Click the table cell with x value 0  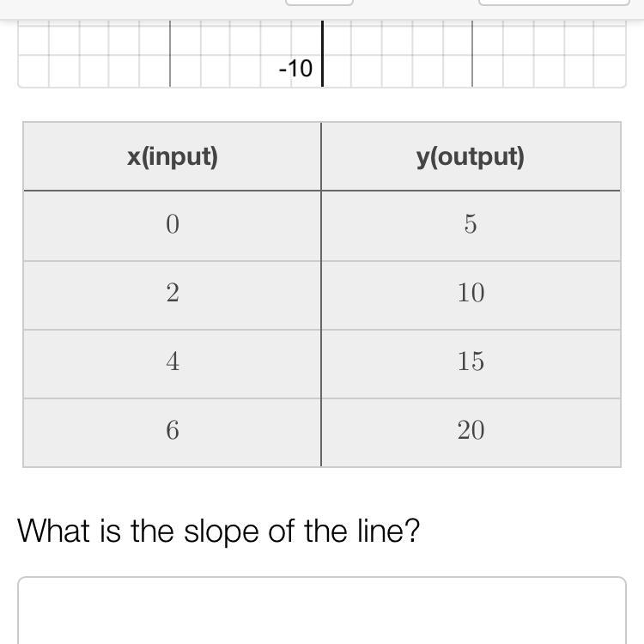coord(172,226)
